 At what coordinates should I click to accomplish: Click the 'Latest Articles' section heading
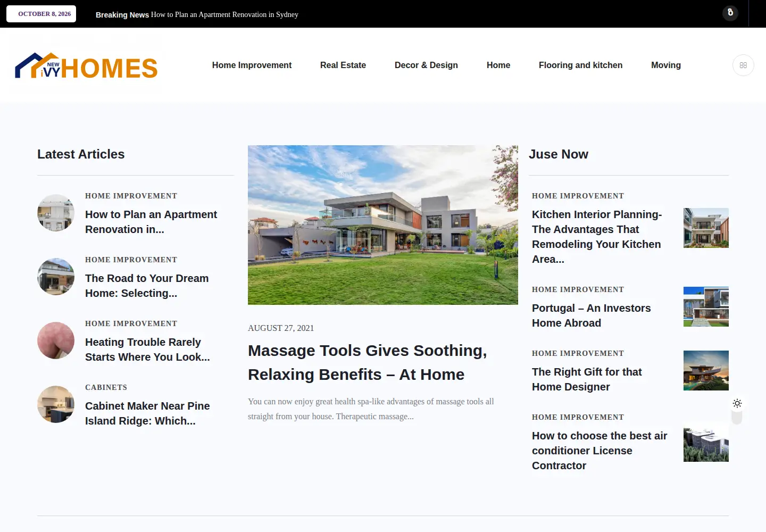point(81,154)
